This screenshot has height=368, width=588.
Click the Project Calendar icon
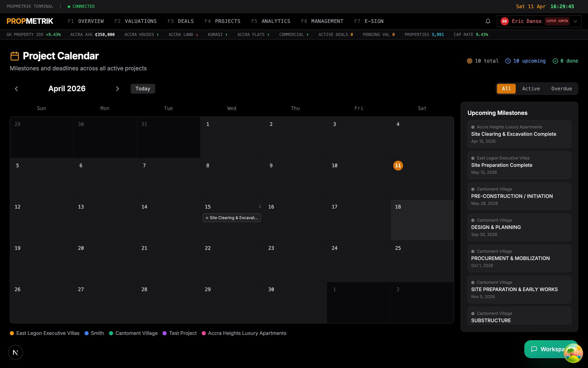pos(14,56)
